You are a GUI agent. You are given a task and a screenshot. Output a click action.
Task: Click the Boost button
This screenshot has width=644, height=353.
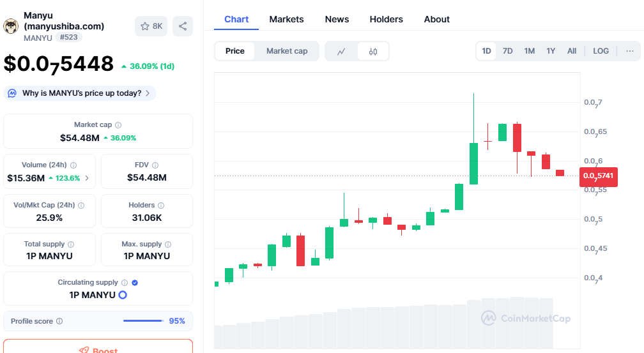(98, 349)
